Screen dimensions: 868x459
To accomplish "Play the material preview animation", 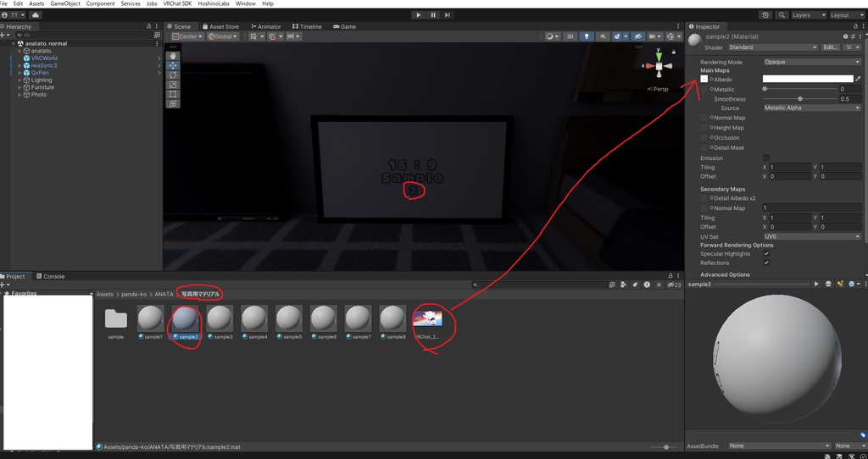I will pos(816,285).
